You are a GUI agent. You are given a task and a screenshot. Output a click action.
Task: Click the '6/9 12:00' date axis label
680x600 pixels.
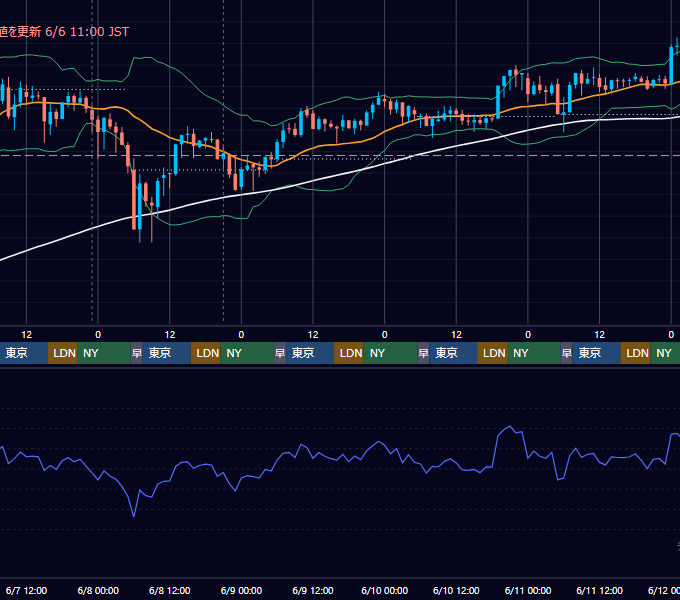point(313,590)
